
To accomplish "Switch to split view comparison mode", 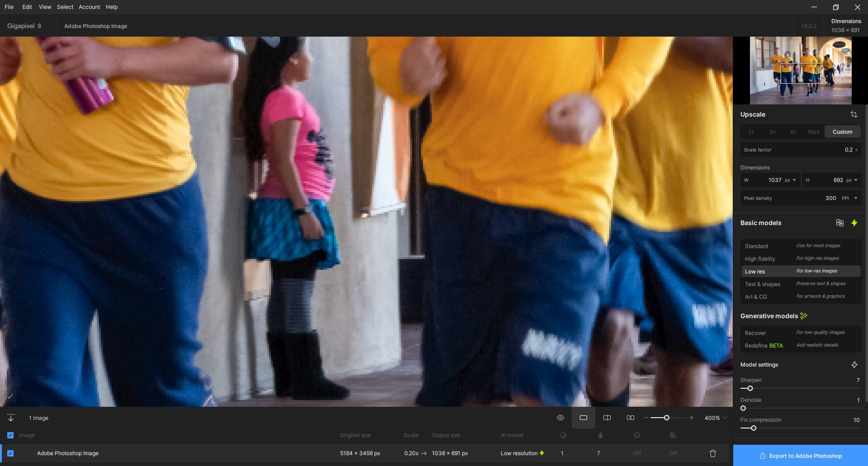I will tap(607, 418).
